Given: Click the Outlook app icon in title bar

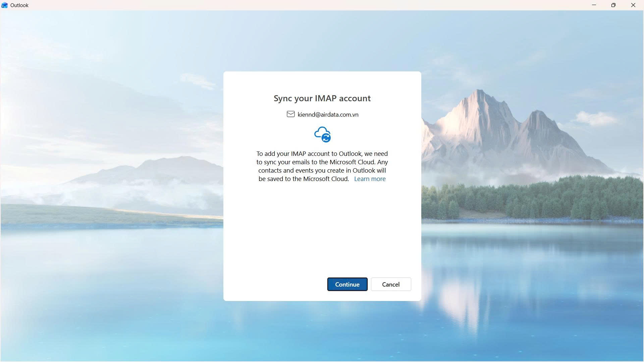Looking at the screenshot, I should click(x=4, y=5).
